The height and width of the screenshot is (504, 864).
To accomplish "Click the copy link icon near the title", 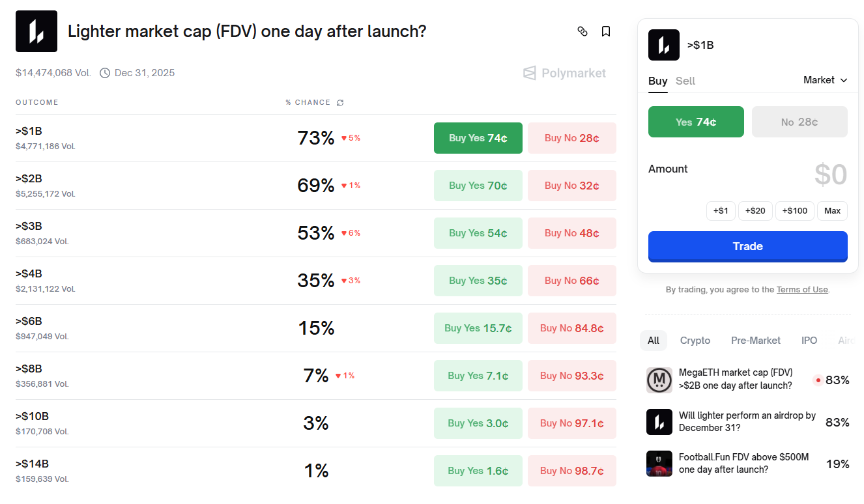I will click(x=583, y=31).
